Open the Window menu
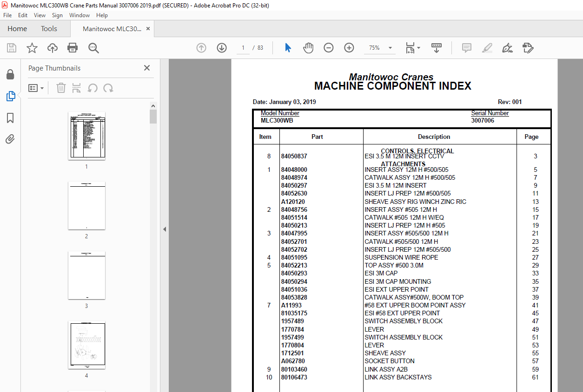Viewport: 583px width, 392px height. click(79, 15)
